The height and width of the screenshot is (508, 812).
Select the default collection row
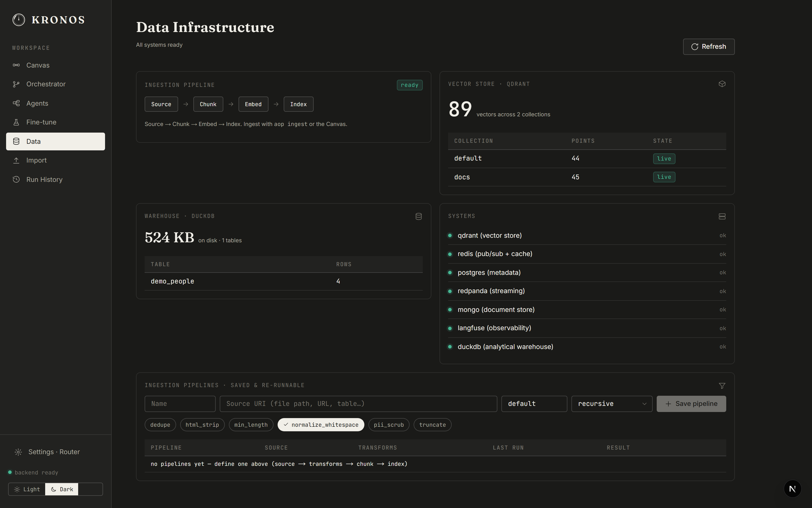point(587,158)
